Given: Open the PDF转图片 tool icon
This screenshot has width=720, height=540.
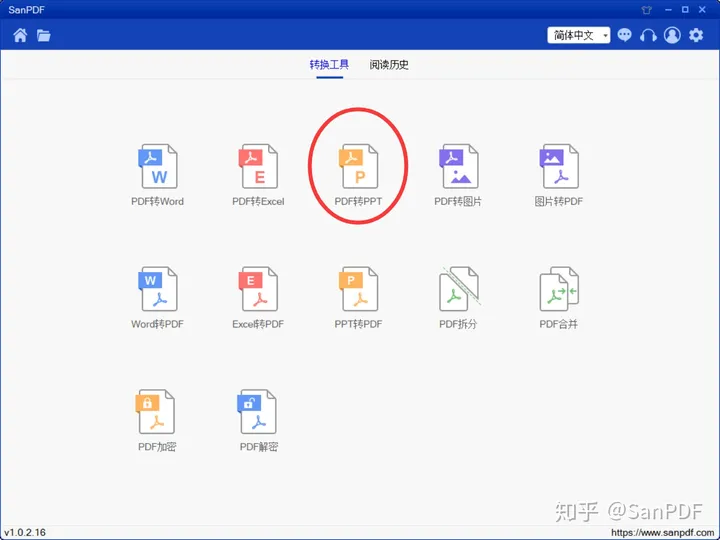Looking at the screenshot, I should coord(458,166).
